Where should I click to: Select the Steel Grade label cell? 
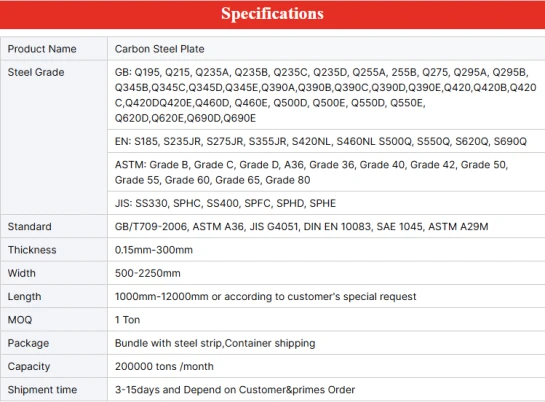[x=54, y=137]
